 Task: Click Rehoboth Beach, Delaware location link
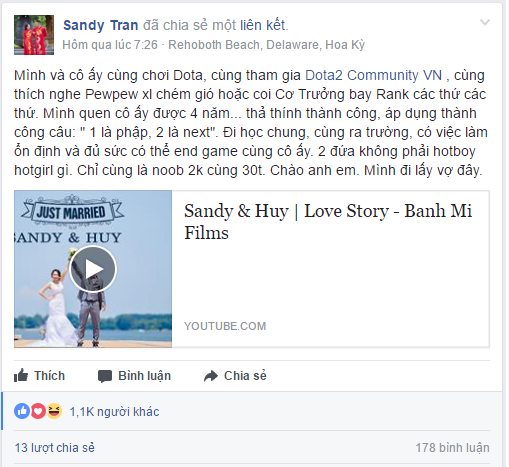point(266,45)
